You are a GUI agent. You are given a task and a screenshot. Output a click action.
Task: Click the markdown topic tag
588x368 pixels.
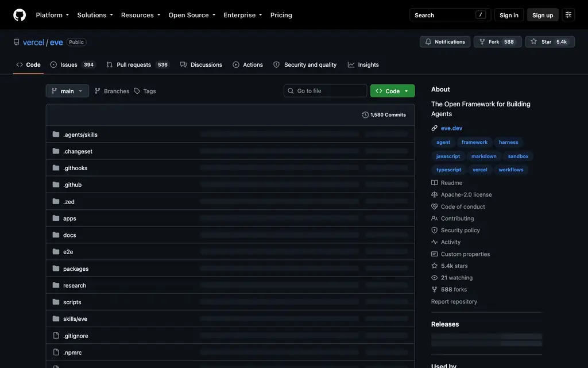coord(483,156)
